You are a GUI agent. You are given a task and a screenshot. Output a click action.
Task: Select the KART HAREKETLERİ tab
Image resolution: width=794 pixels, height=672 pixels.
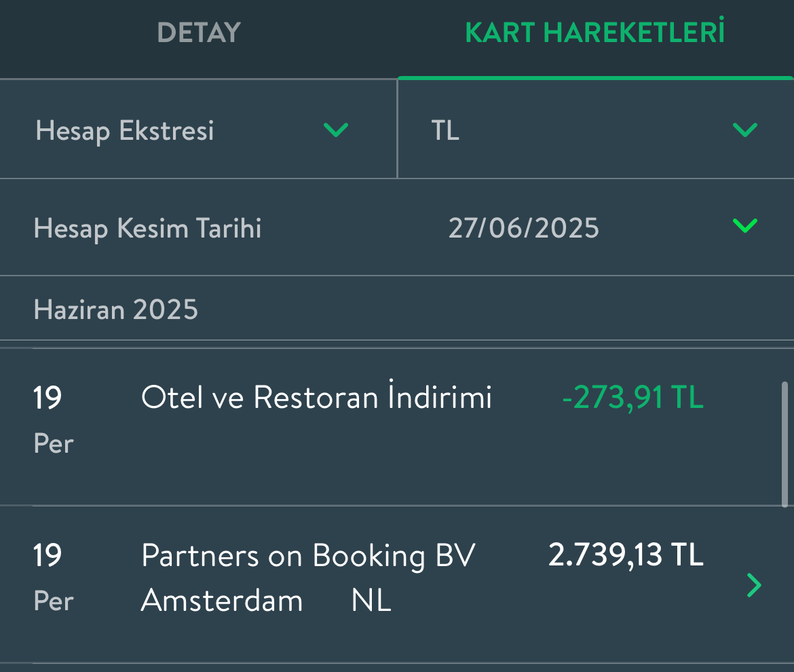coord(595,32)
